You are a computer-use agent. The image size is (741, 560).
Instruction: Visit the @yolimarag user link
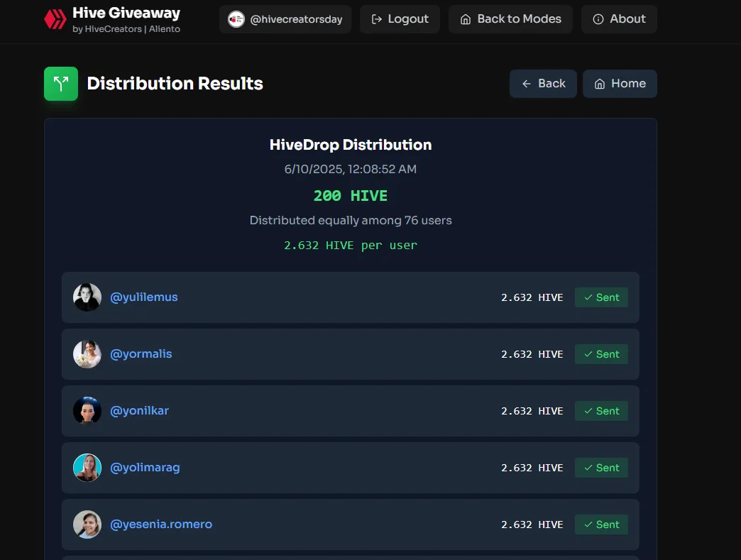pyautogui.click(x=145, y=467)
